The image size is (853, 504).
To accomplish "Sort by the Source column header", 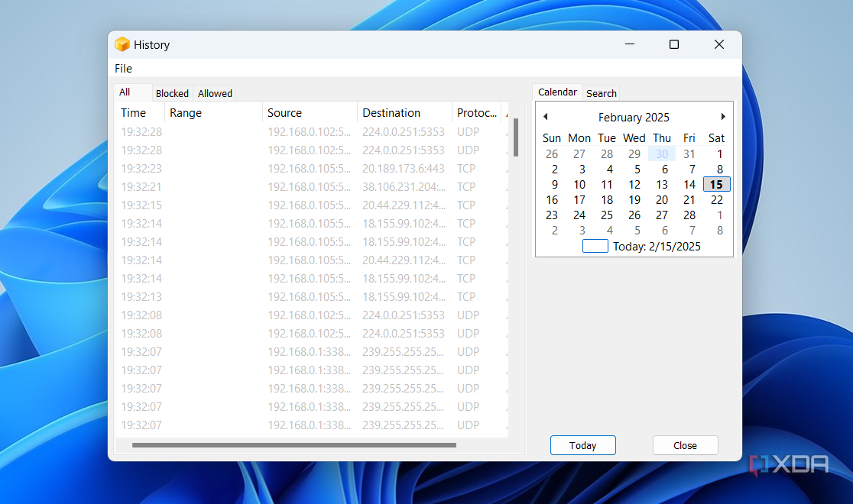I will tap(310, 112).
